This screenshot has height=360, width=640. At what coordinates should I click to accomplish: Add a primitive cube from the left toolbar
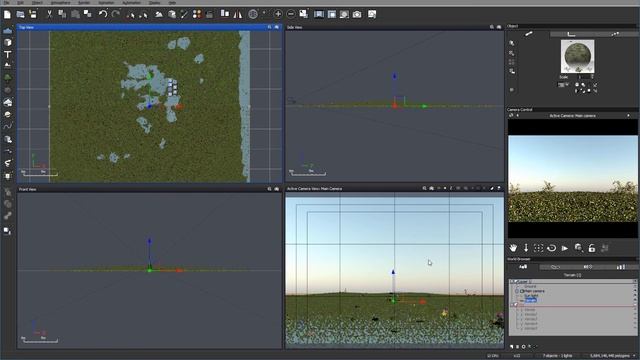point(7,42)
